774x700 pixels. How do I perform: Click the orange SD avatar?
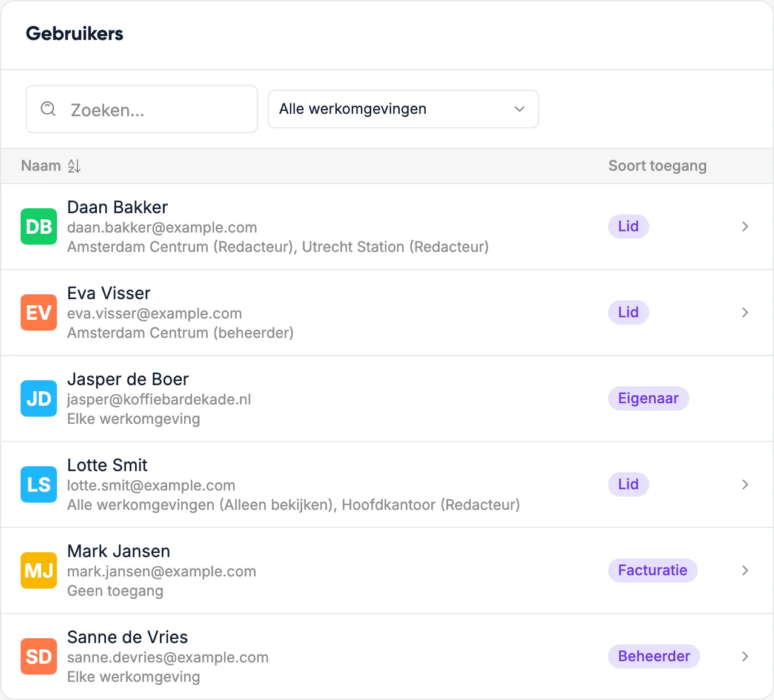point(39,656)
